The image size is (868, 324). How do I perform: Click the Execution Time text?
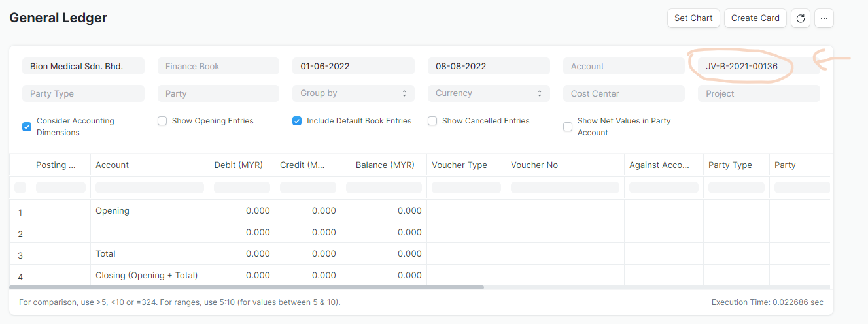point(767,302)
